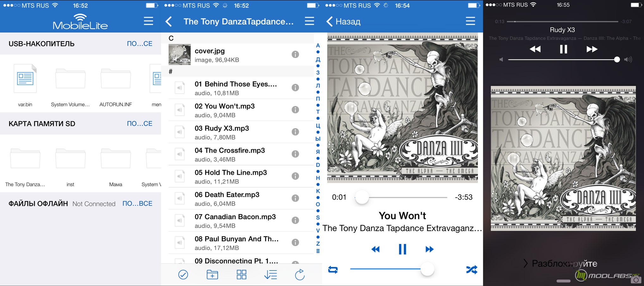Pause Rudy X3 on lock screen
The height and width of the screenshot is (286, 644).
point(563,49)
